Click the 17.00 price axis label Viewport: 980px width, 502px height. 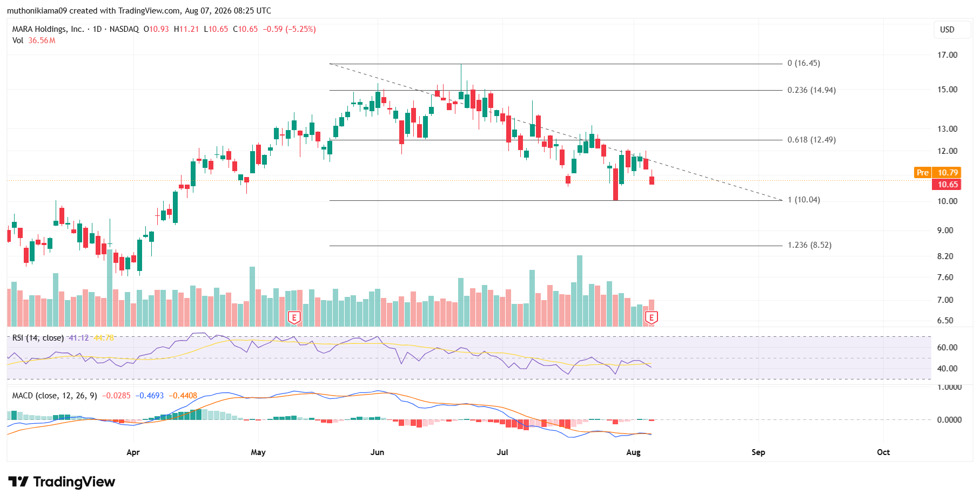[x=947, y=55]
